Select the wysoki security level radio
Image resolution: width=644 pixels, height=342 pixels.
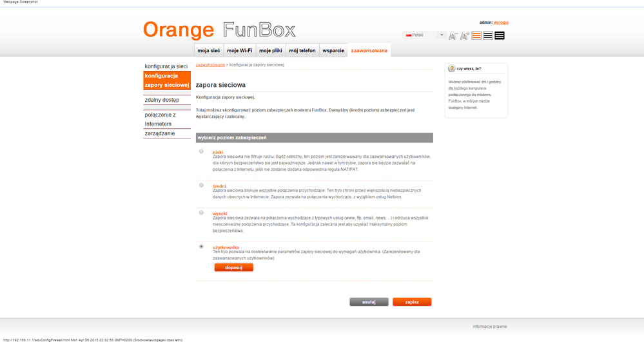[x=201, y=213]
